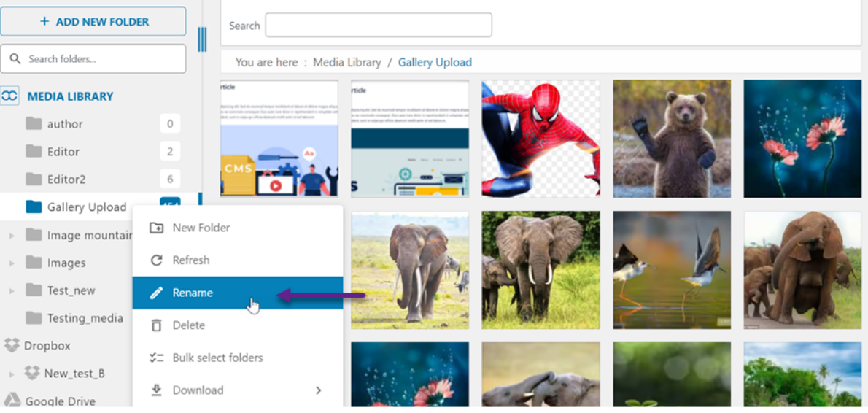Click the Bulk select checklist icon
This screenshot has height=413, width=868.
pyautogui.click(x=157, y=358)
